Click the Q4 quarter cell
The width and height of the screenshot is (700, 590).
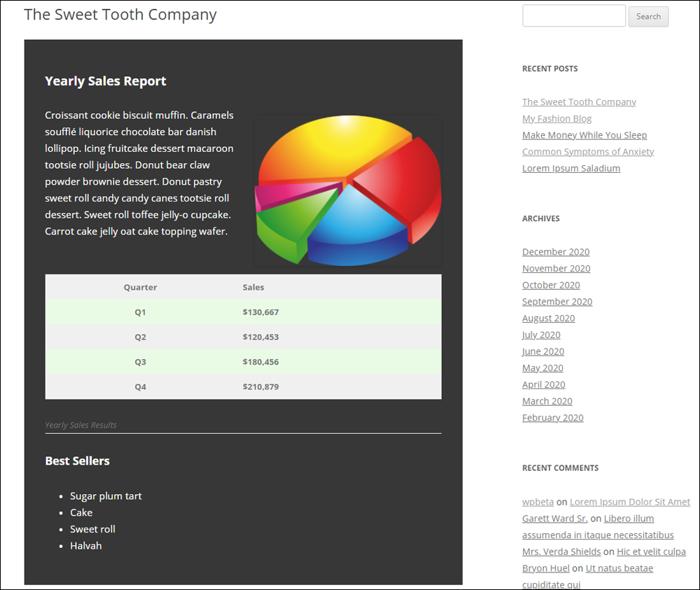pyautogui.click(x=140, y=387)
